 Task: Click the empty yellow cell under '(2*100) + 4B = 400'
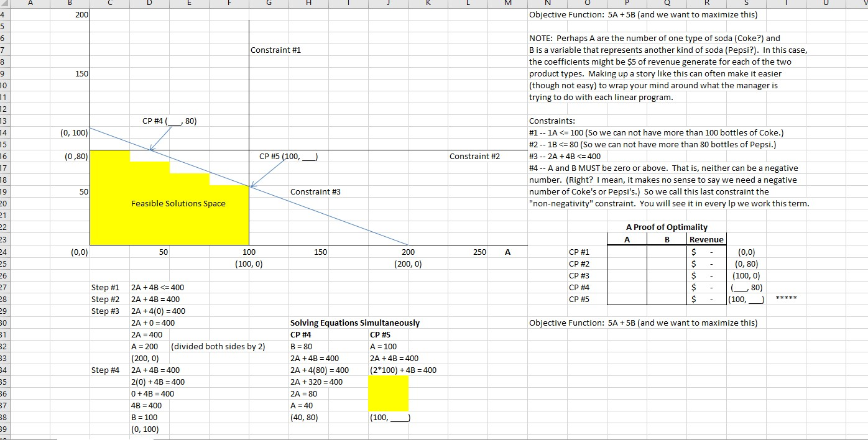pos(388,393)
